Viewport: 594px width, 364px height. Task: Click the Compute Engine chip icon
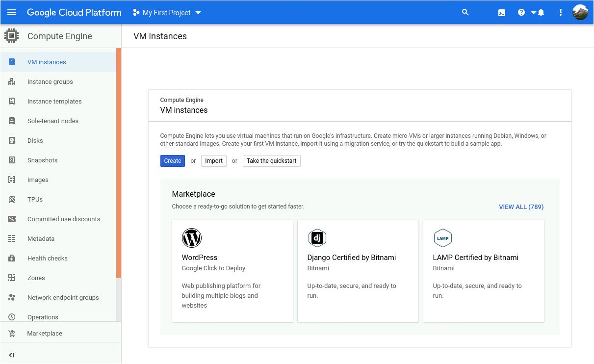tap(11, 36)
